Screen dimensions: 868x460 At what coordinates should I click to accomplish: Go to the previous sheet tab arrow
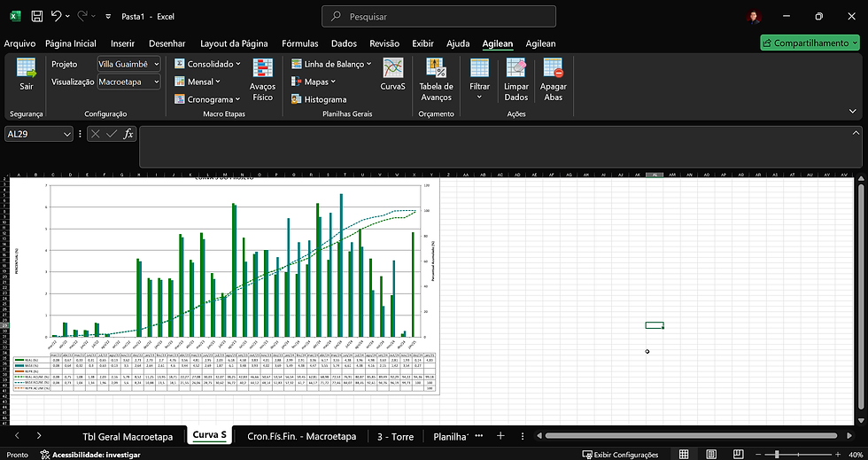(17, 435)
